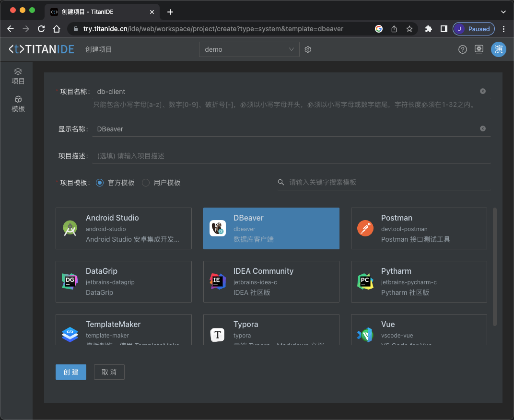
Task: Click the 取消 button
Action: pyautogui.click(x=109, y=372)
